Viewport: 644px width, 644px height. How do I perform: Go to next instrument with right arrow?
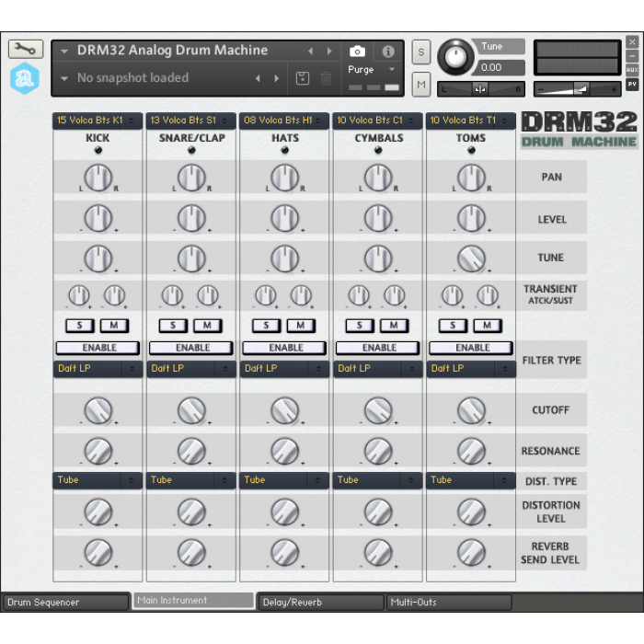pos(329,51)
